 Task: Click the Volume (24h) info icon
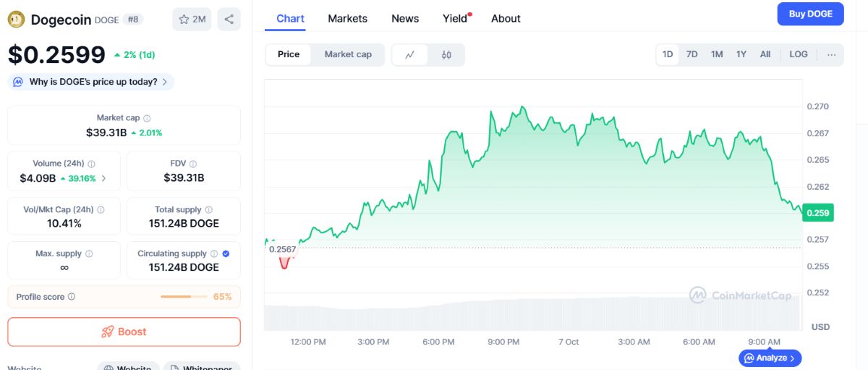(91, 164)
